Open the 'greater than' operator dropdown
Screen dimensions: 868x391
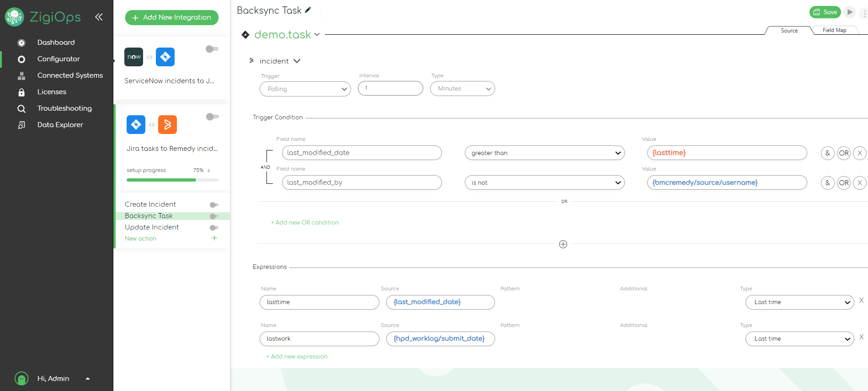click(x=545, y=153)
